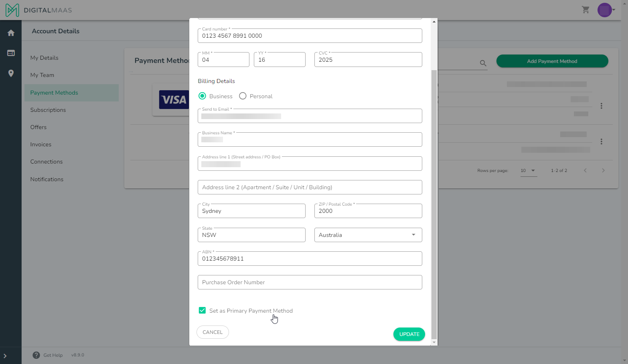
Task: Open the second payment row three-dot menu
Action: point(601,142)
